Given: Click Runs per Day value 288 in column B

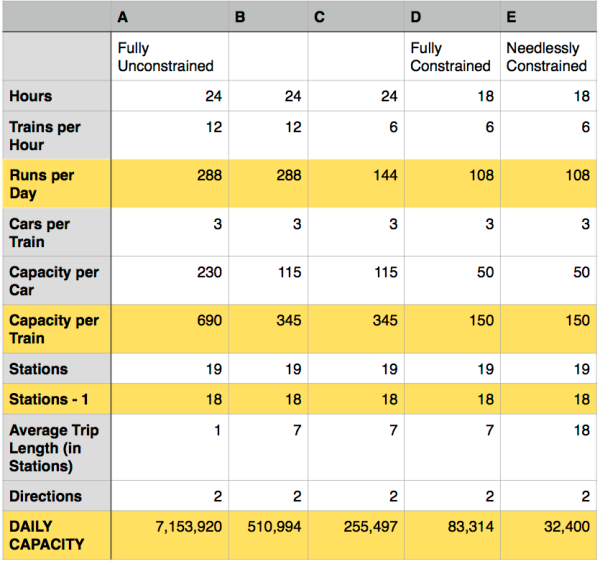Looking at the screenshot, I should (x=289, y=175).
